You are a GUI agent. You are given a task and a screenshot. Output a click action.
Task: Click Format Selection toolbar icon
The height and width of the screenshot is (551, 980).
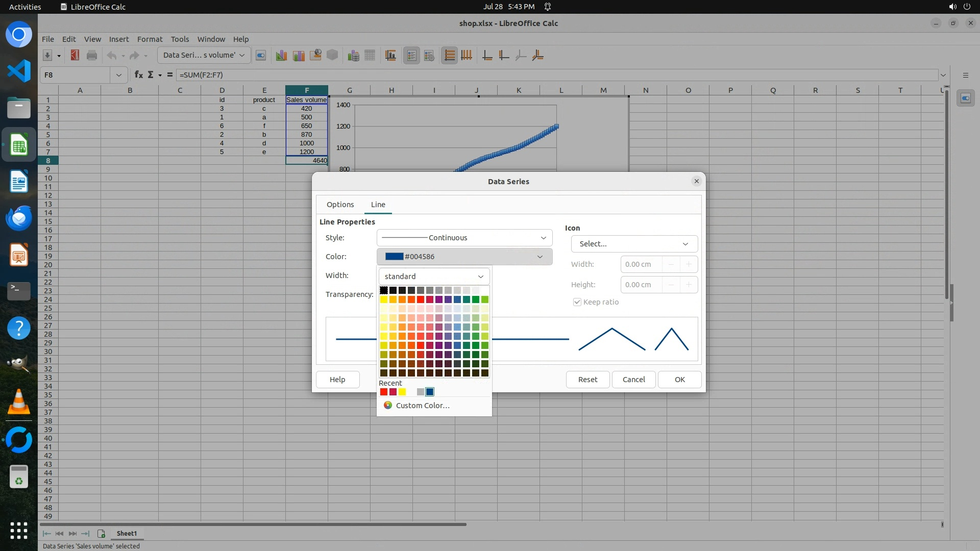261,56
